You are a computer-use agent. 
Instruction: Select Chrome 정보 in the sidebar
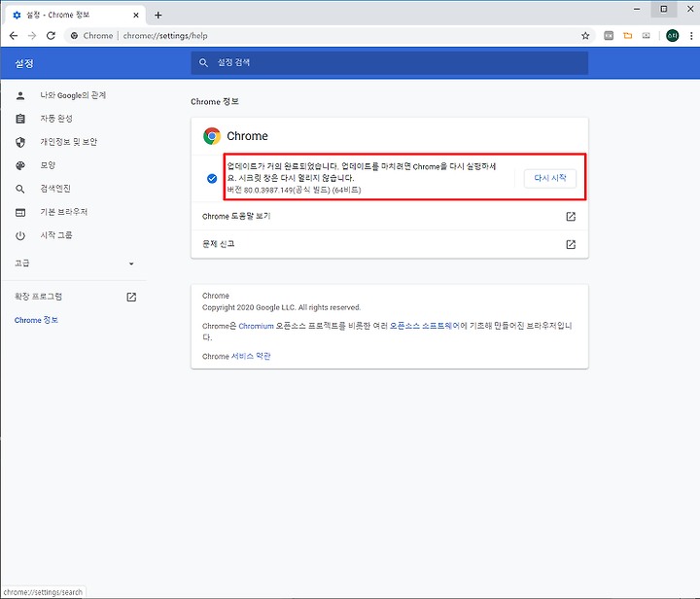click(36, 321)
